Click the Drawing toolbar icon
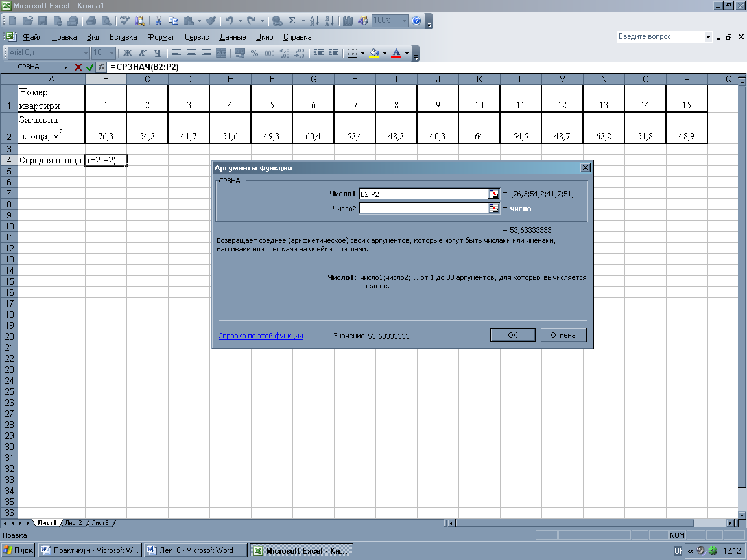747x560 pixels. (363, 21)
